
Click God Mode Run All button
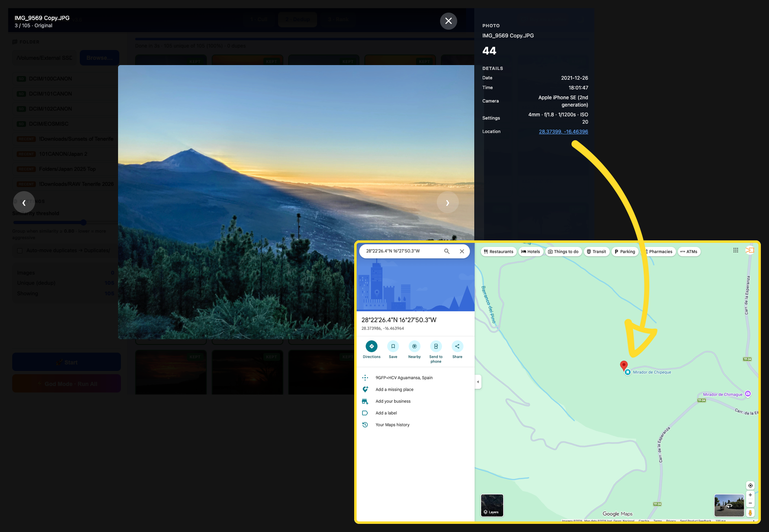click(x=66, y=384)
